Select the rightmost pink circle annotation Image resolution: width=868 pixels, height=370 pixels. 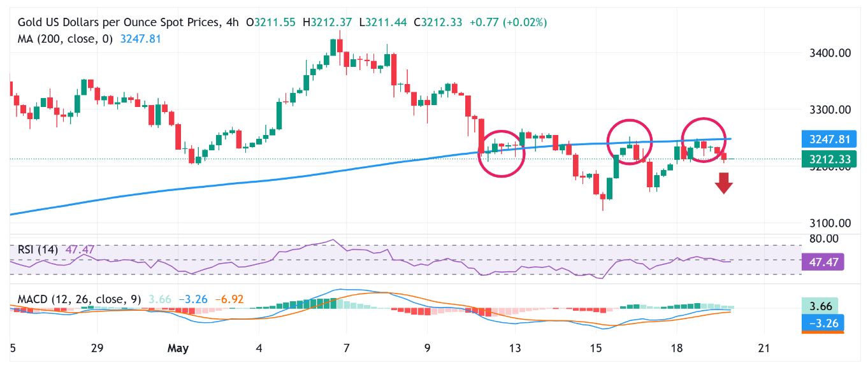point(704,139)
